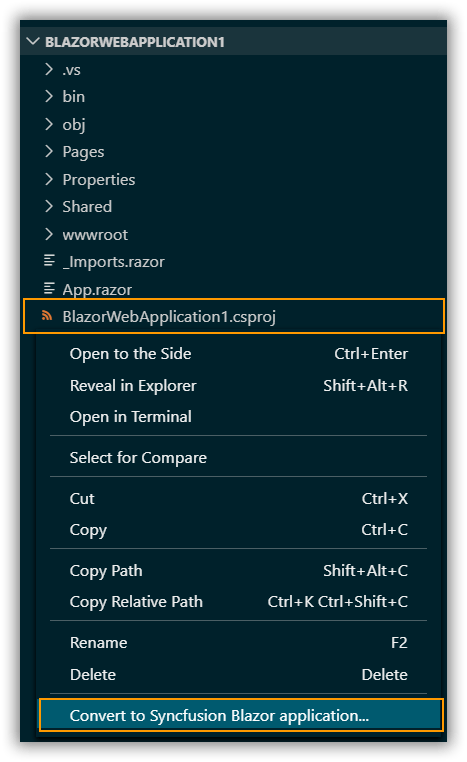The height and width of the screenshot is (762, 467).
Task: Expand the Pages folder chevron
Action: (x=49, y=151)
